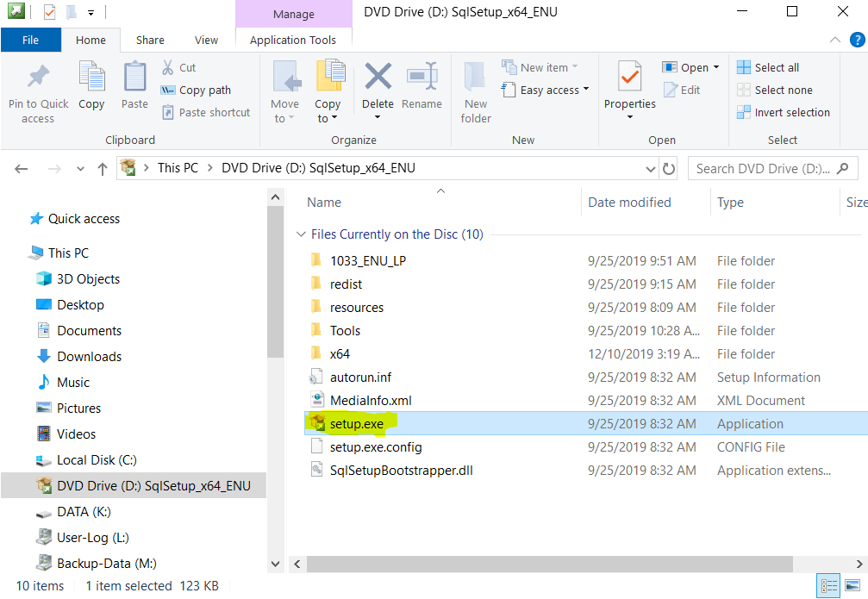
Task: Click the horizontal scrollbar in file list
Action: click(x=550, y=565)
